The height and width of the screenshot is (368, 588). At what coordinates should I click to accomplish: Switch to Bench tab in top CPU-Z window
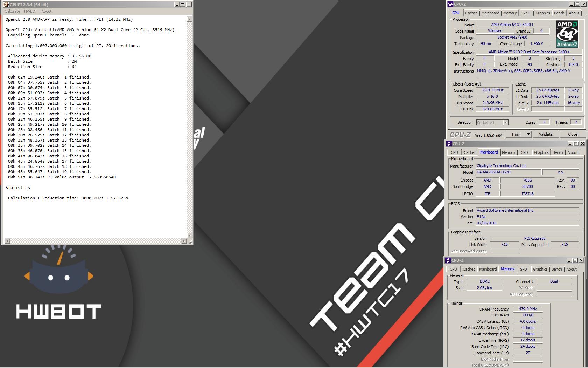coord(559,13)
